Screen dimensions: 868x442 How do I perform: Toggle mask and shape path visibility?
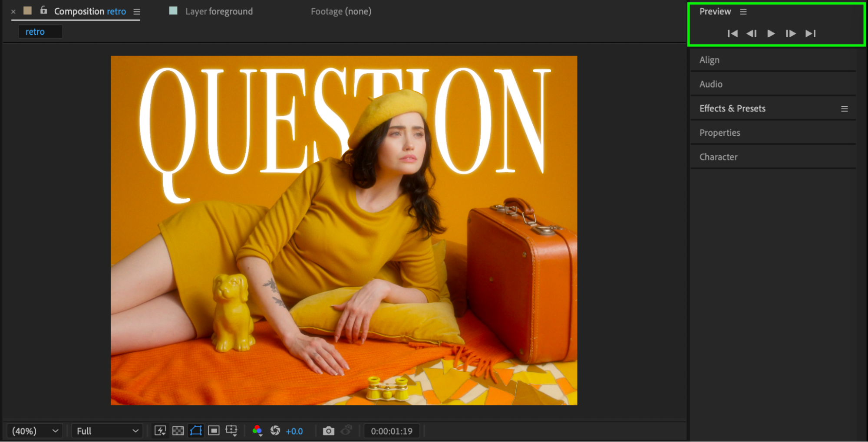[x=196, y=431]
